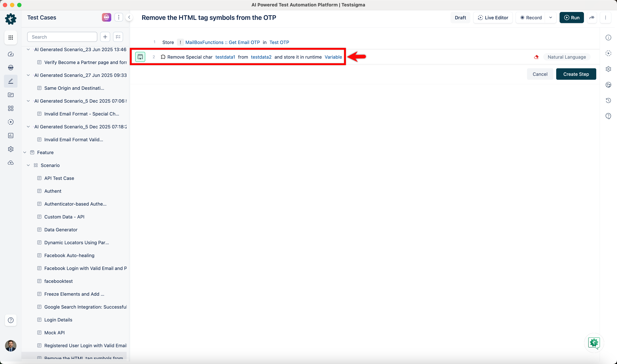Screen dimensions: 617x364
Task: Collapse the Feature folder
Action: 25,152
